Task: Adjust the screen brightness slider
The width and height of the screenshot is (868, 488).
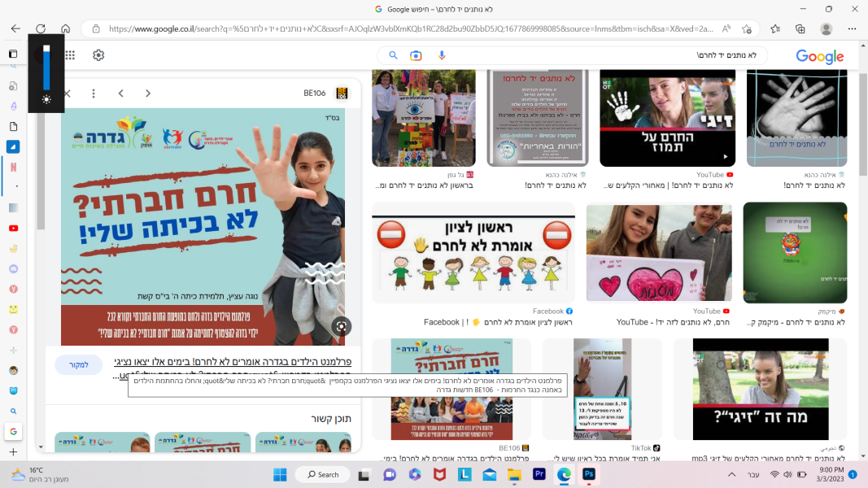Action: coord(46,69)
